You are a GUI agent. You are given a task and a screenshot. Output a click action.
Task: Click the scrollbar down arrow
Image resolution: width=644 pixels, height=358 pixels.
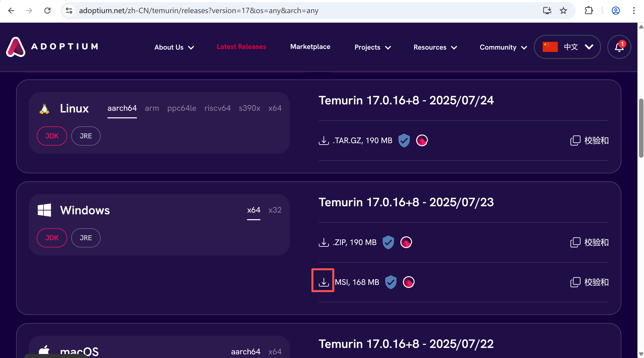(x=641, y=354)
